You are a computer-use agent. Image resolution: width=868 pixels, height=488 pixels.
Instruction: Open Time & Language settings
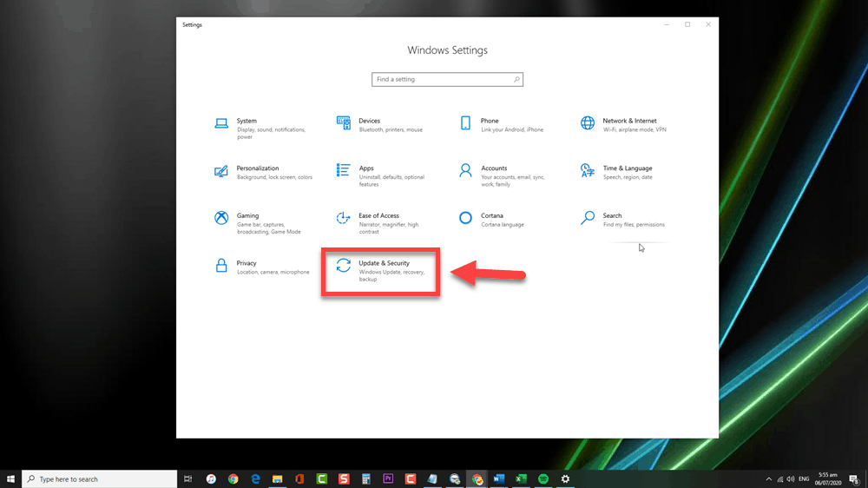pos(616,172)
